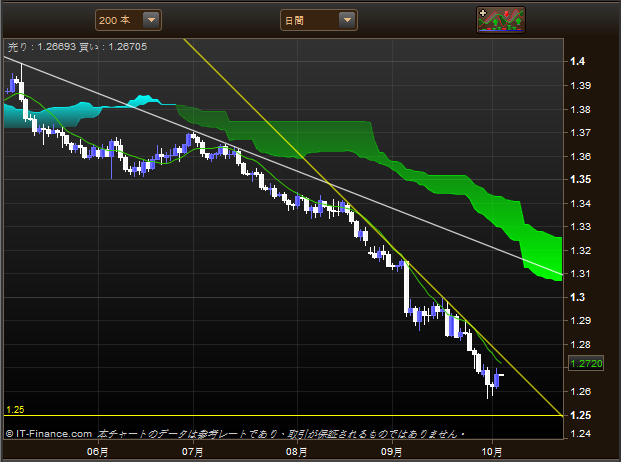
Task: Expand the 200本 bar count dropdown arrow
Action: tap(151, 20)
